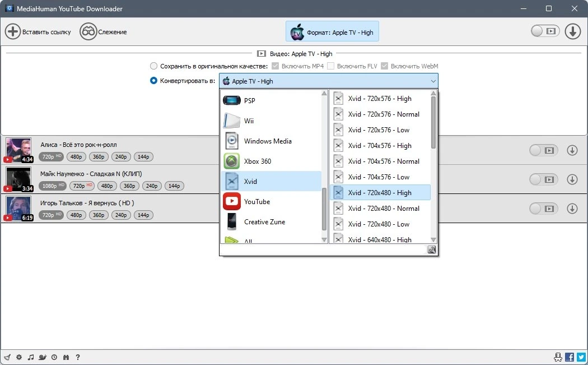
Task: Pick Xvid - 704x576 - High preset
Action: click(380, 146)
